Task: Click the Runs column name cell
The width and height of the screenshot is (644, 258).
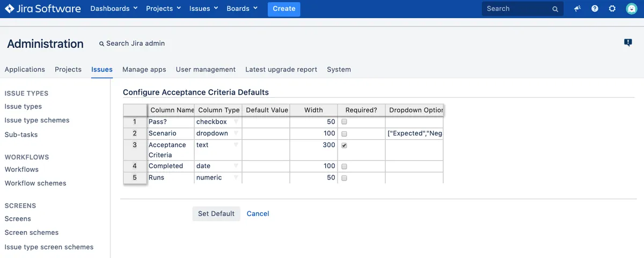Action: click(x=171, y=177)
